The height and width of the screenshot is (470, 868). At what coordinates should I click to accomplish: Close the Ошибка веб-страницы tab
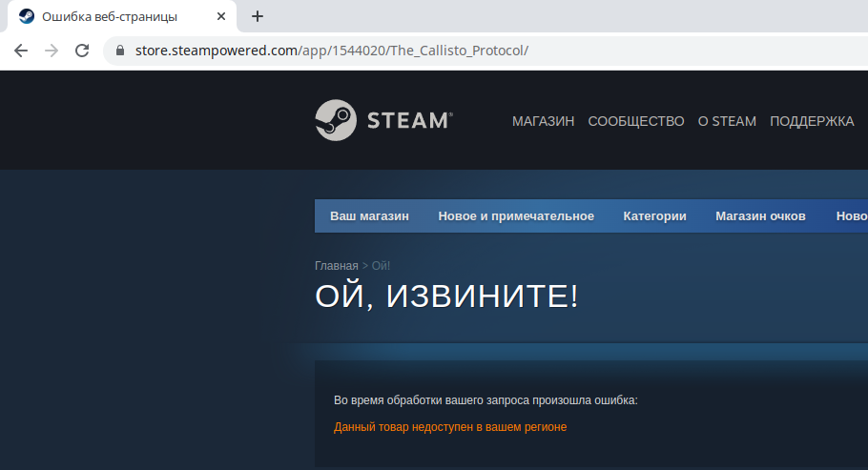pos(221,16)
